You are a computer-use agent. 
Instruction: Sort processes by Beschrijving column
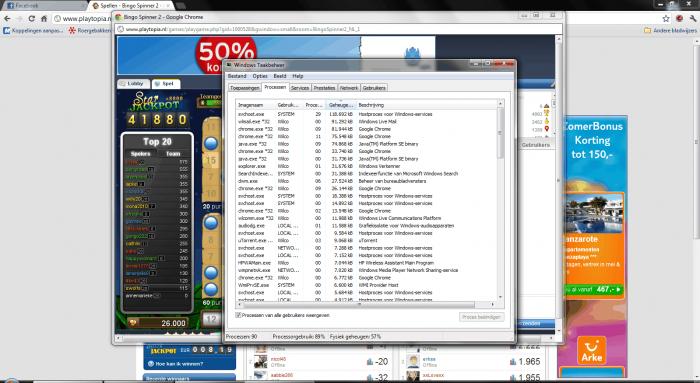[x=426, y=105]
